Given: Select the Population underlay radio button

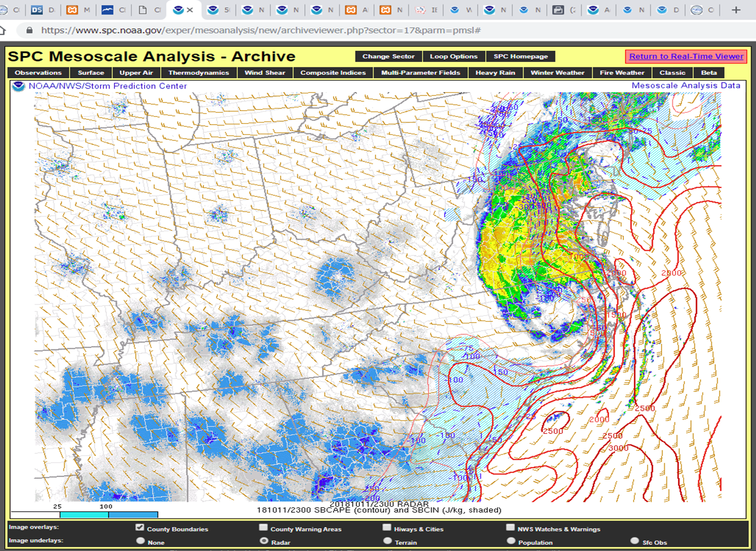Looking at the screenshot, I should [x=510, y=541].
